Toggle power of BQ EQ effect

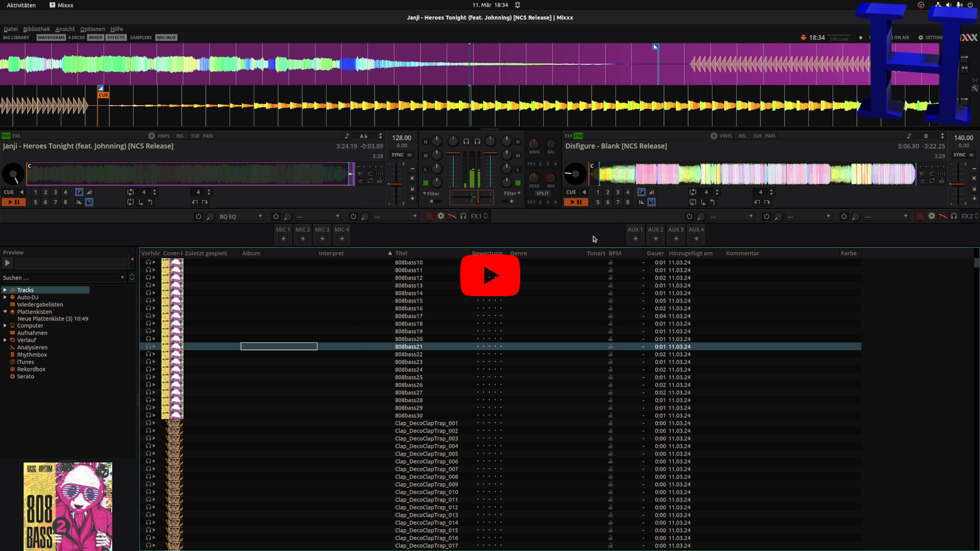click(x=199, y=216)
